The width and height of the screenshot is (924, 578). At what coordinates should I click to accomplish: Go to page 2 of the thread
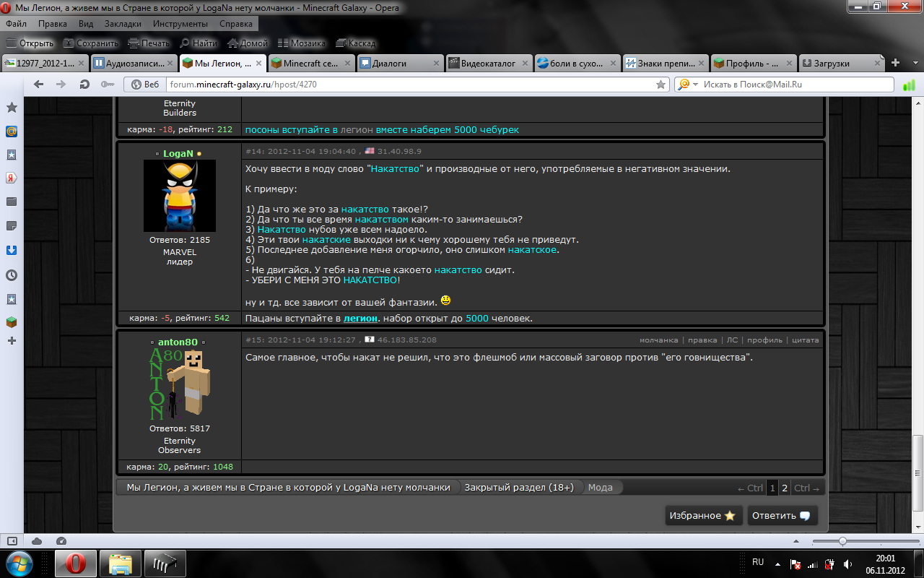click(785, 488)
